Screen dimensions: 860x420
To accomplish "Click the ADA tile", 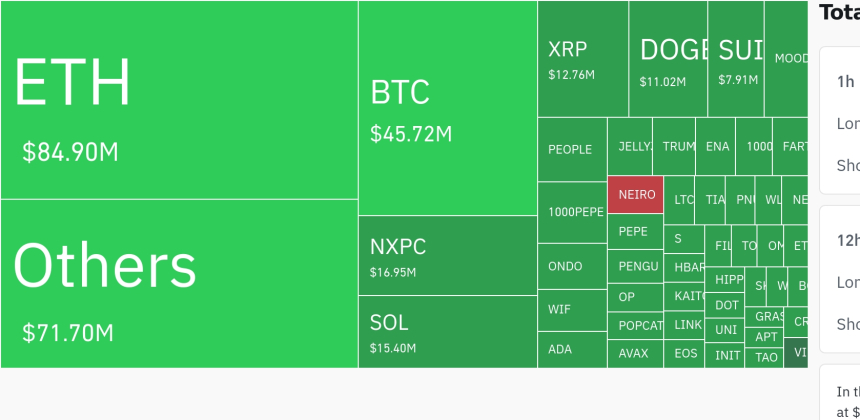I will (571, 349).
